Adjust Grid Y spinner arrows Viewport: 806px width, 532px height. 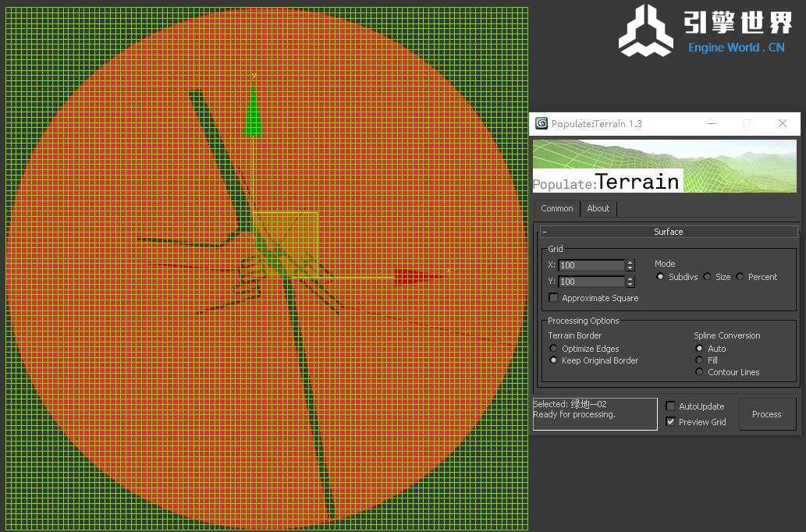pos(630,282)
